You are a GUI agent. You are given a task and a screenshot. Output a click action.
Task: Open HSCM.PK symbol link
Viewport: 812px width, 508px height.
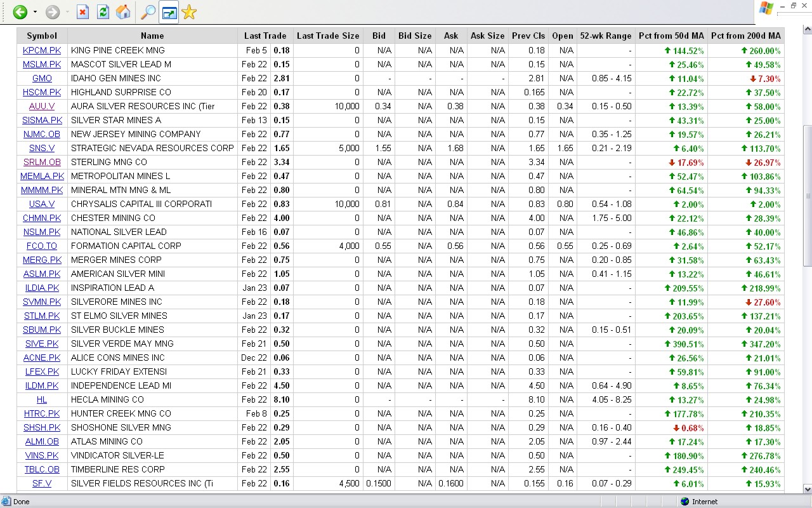coord(42,92)
